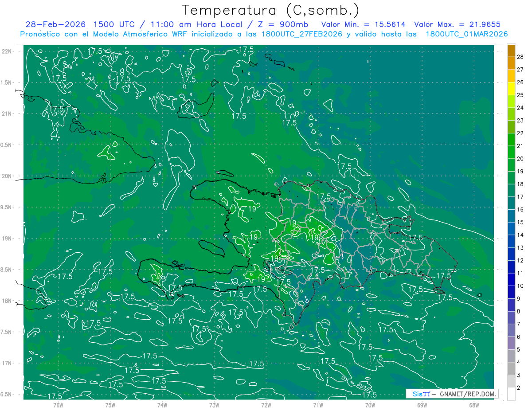The height and width of the screenshot is (411, 532).
Task: Click the 'SisTT - CNAMET/REP.DOM.' credit box
Action: click(452, 394)
